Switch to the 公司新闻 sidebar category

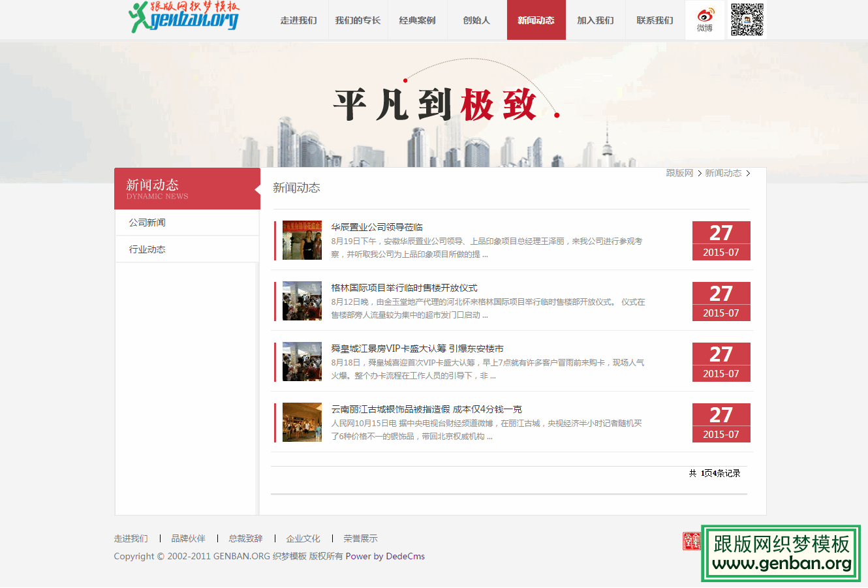coord(147,222)
